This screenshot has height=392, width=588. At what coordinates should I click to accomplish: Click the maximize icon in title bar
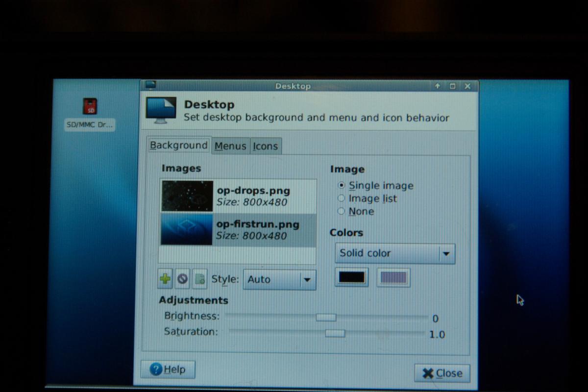[452, 86]
